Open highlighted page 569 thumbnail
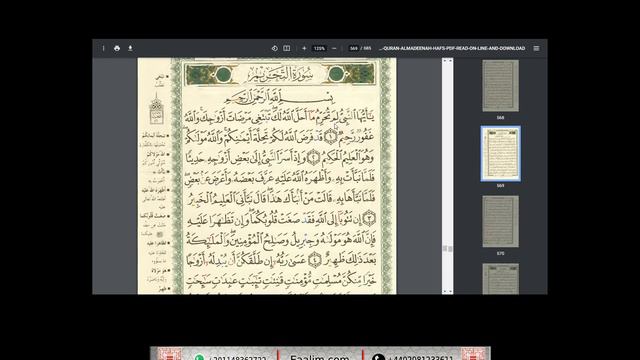Image resolution: width=640 pixels, height=360 pixels. point(500,153)
